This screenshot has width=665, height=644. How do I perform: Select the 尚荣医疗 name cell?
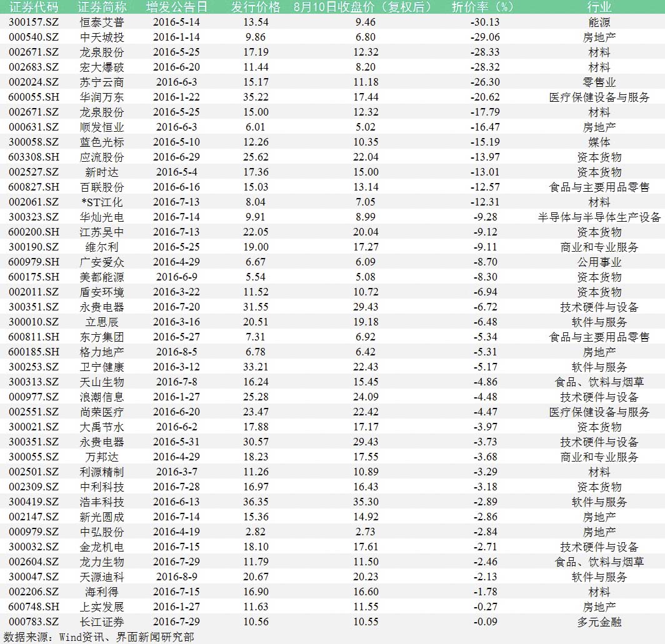pyautogui.click(x=102, y=412)
